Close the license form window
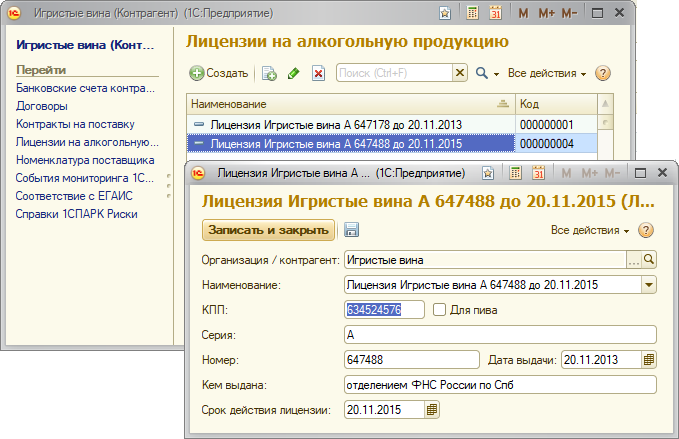 (x=662, y=173)
